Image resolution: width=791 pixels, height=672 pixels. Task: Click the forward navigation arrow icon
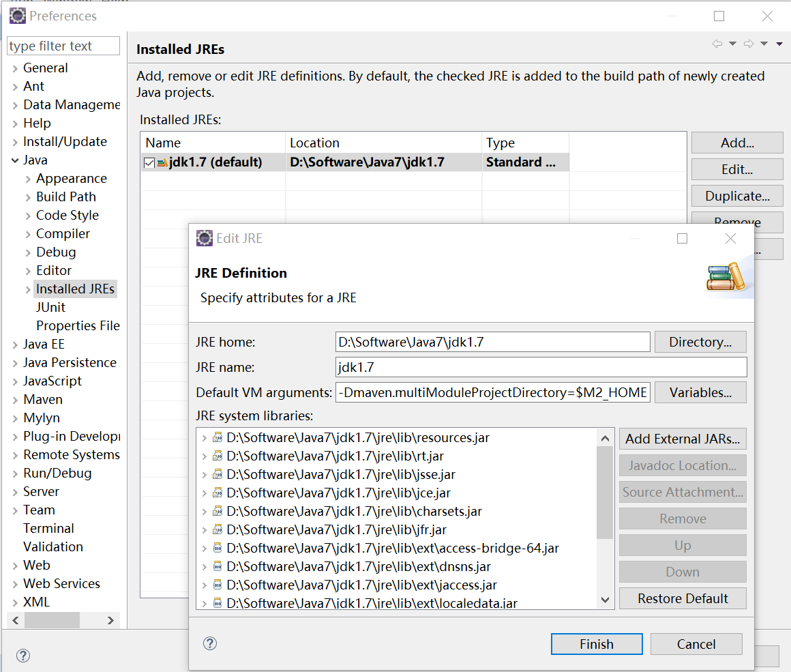click(x=748, y=44)
